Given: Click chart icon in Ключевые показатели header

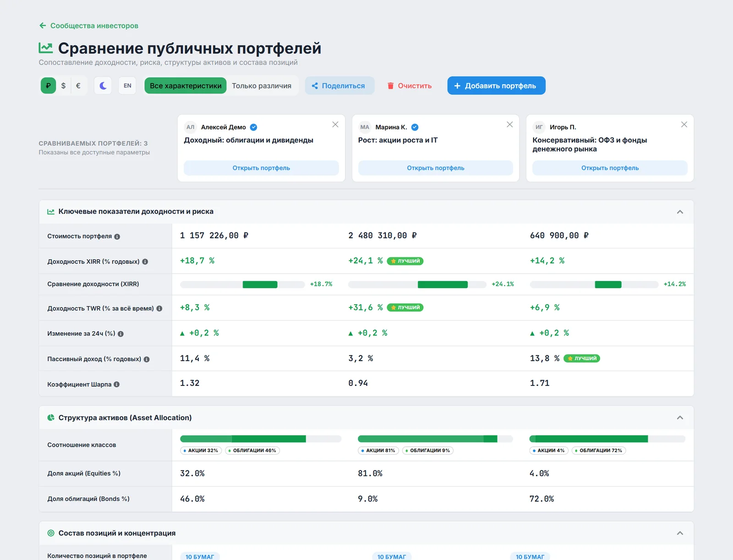Looking at the screenshot, I should point(51,212).
